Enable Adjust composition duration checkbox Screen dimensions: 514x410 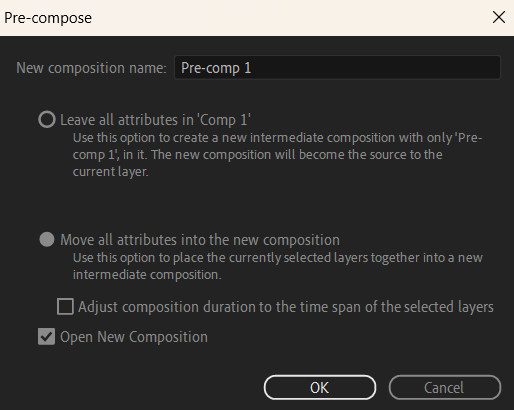point(65,306)
